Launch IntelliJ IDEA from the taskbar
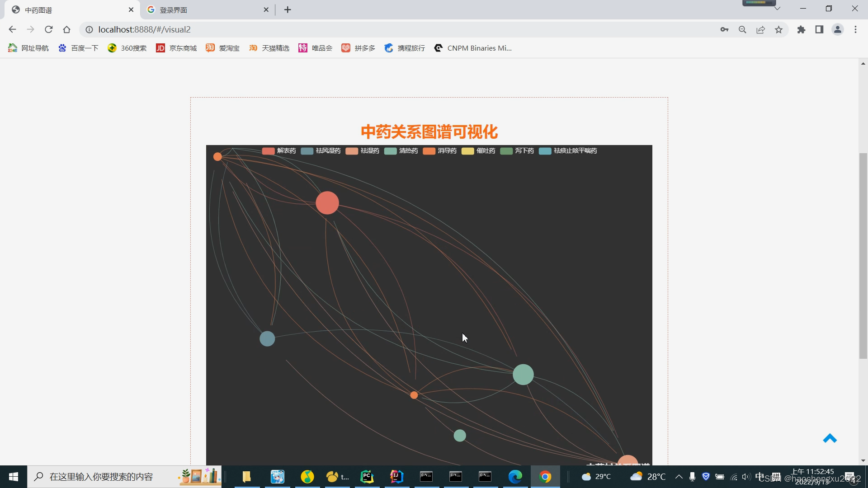The height and width of the screenshot is (488, 868). click(x=396, y=476)
